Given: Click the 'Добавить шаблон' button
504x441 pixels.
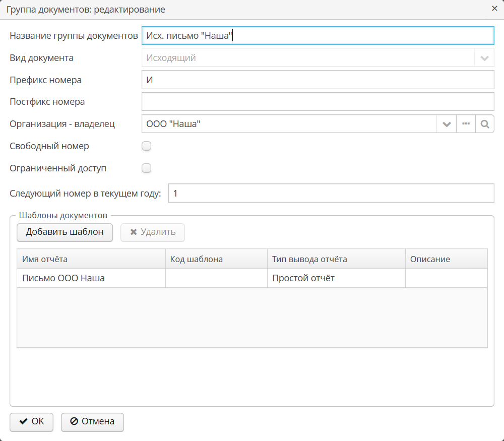Looking at the screenshot, I should (65, 232).
